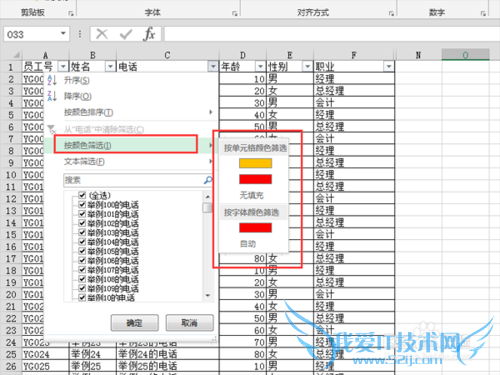The image size is (500, 375).
Task: Select column F header
Action: coord(354,55)
